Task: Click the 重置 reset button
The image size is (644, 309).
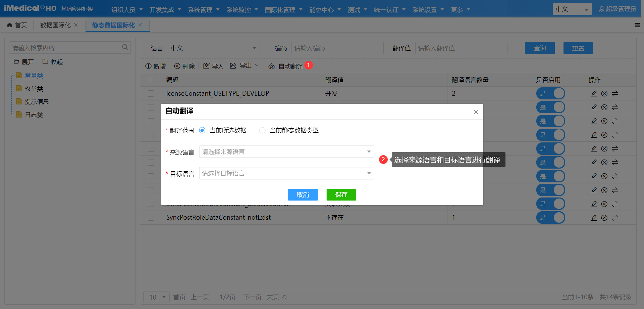Action: click(578, 48)
